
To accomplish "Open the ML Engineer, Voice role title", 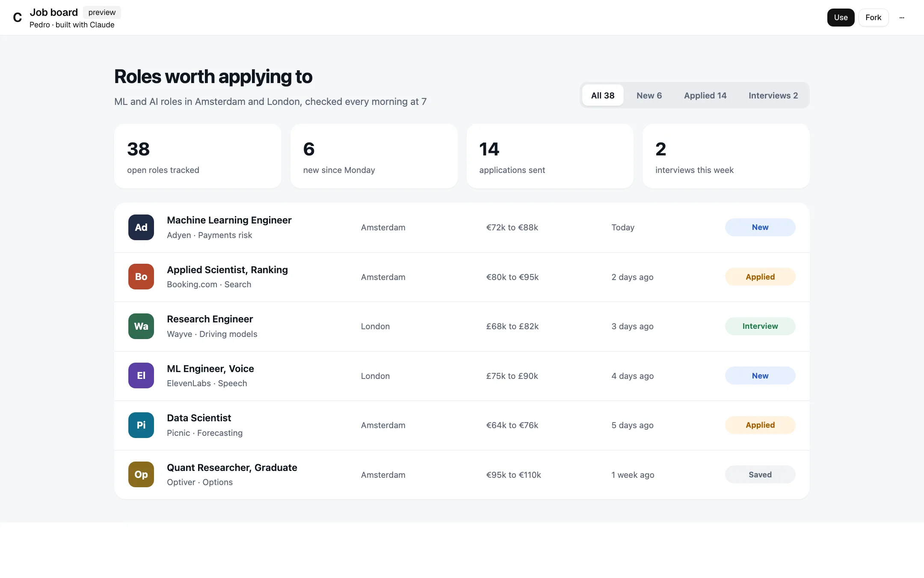I will pos(210,369).
